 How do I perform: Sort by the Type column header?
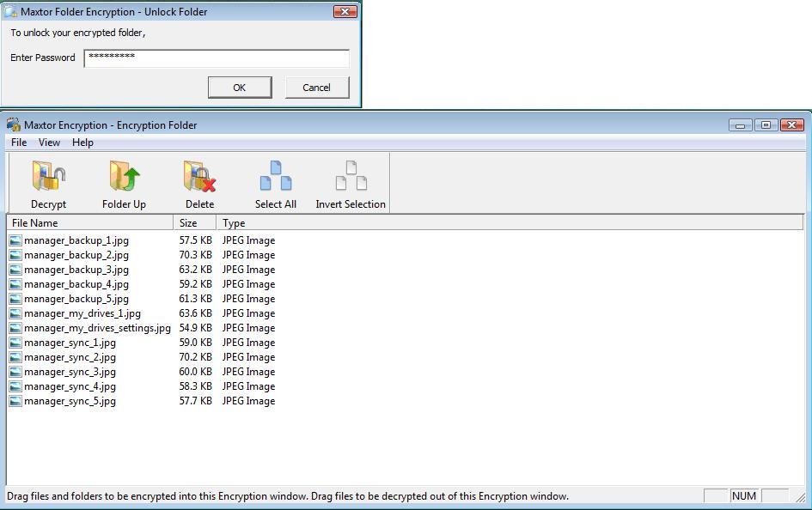tap(510, 223)
